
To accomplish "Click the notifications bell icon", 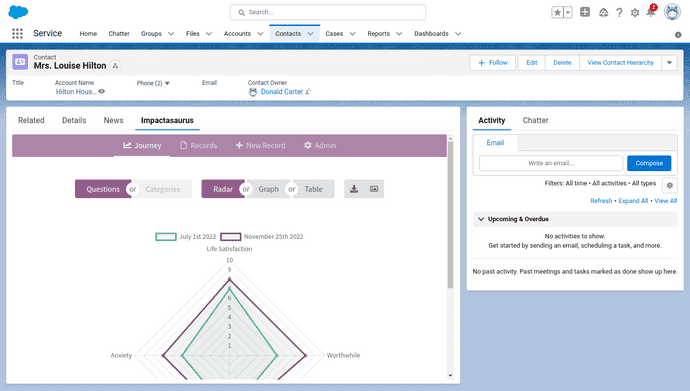I will point(651,12).
